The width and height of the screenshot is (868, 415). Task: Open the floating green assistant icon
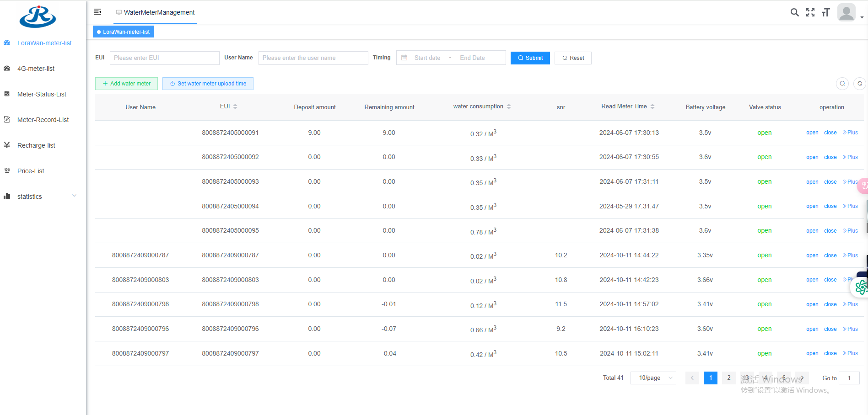(x=861, y=287)
